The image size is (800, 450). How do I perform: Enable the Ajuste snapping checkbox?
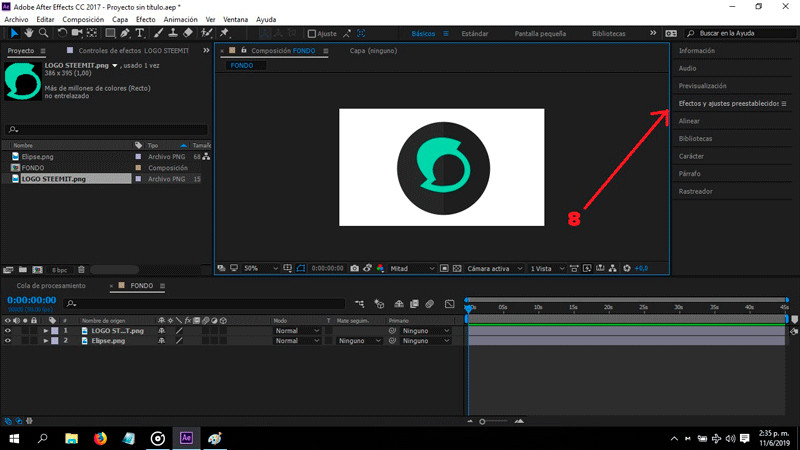[x=311, y=33]
